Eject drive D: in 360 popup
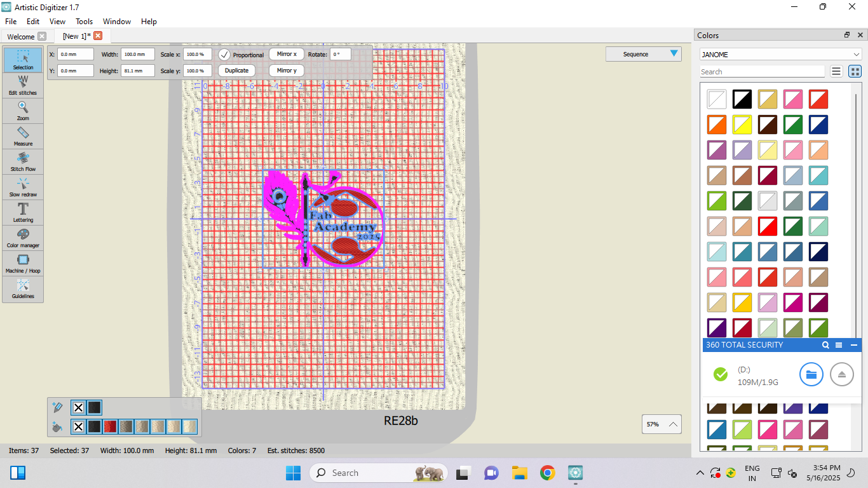The width and height of the screenshot is (868, 488). (842, 374)
